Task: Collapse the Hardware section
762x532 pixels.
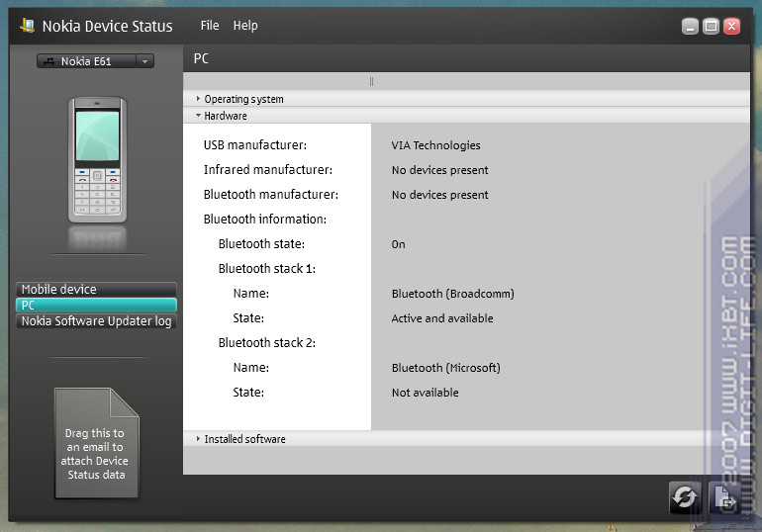Action: click(x=466, y=116)
